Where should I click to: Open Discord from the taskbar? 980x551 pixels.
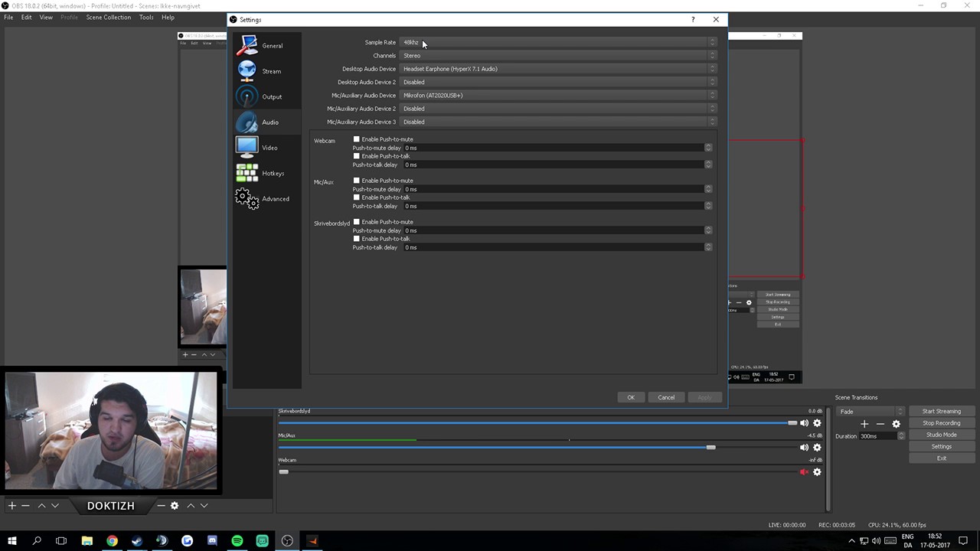(x=212, y=541)
